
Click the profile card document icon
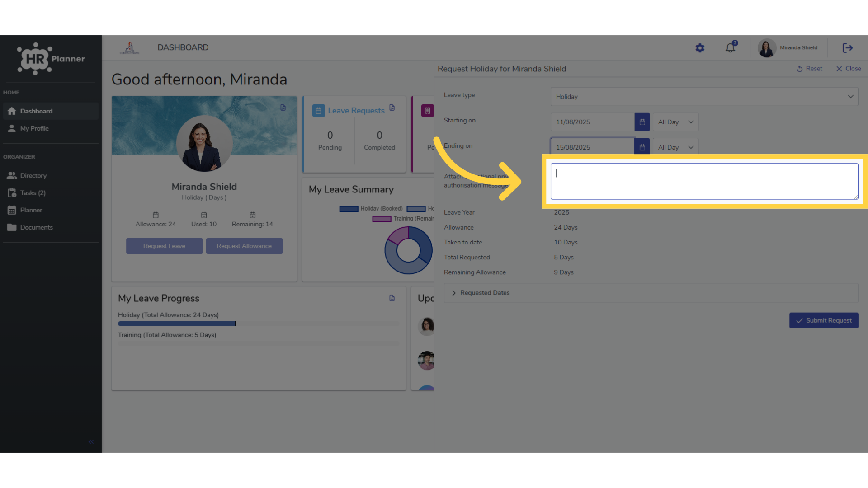(x=283, y=108)
